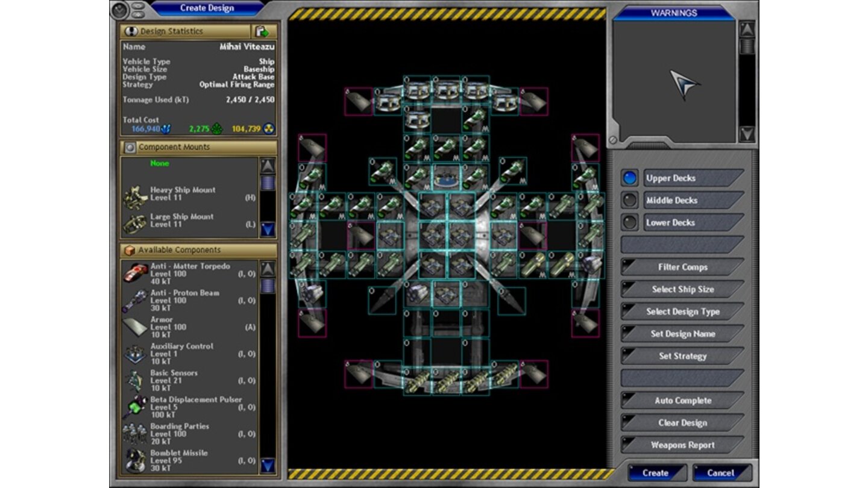Pick the Beta Displacement Pulser icon

point(135,407)
